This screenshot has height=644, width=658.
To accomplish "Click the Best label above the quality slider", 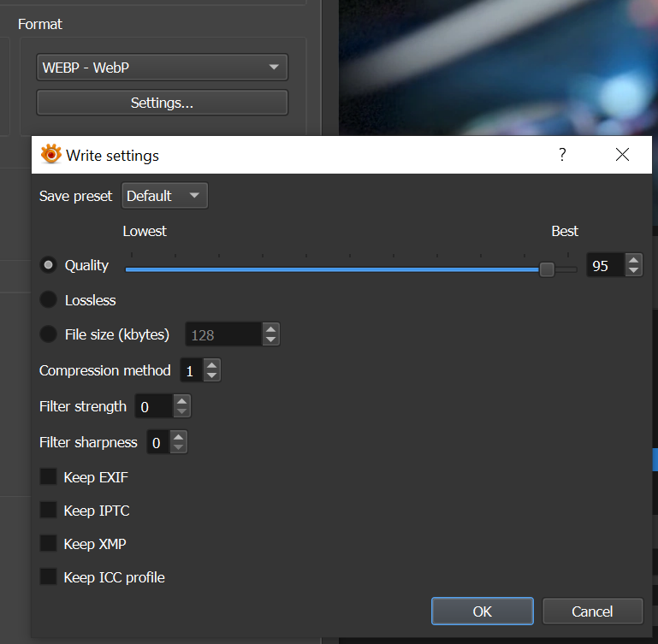I will 565,231.
